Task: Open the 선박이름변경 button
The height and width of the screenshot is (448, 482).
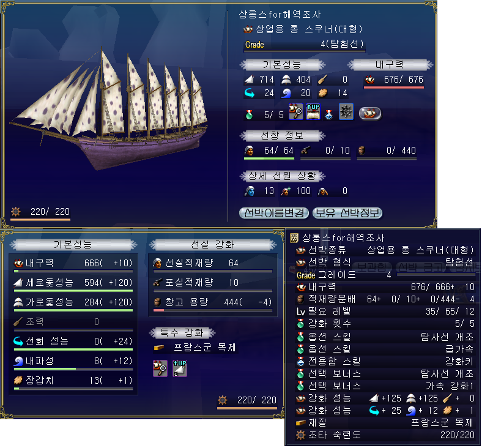Action: point(274,213)
